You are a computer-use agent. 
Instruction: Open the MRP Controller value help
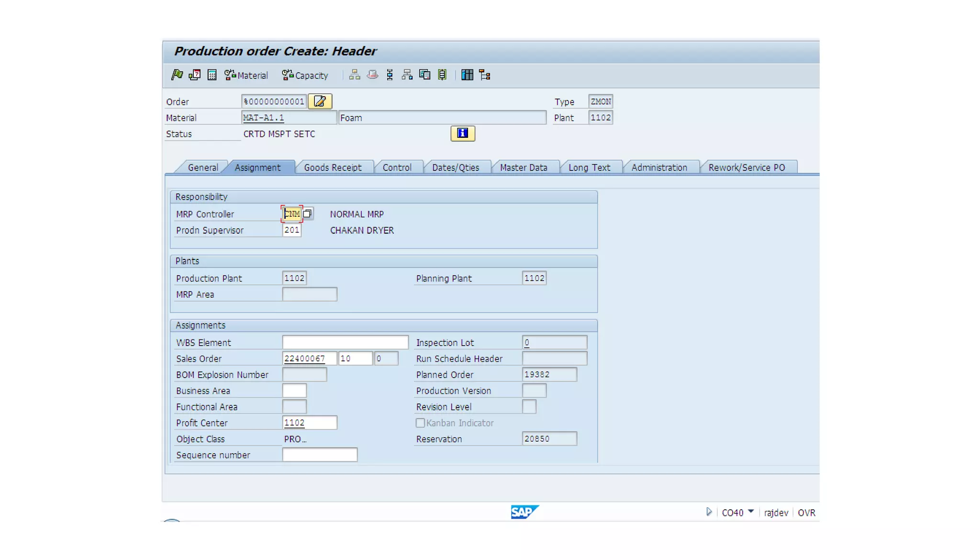tap(308, 214)
